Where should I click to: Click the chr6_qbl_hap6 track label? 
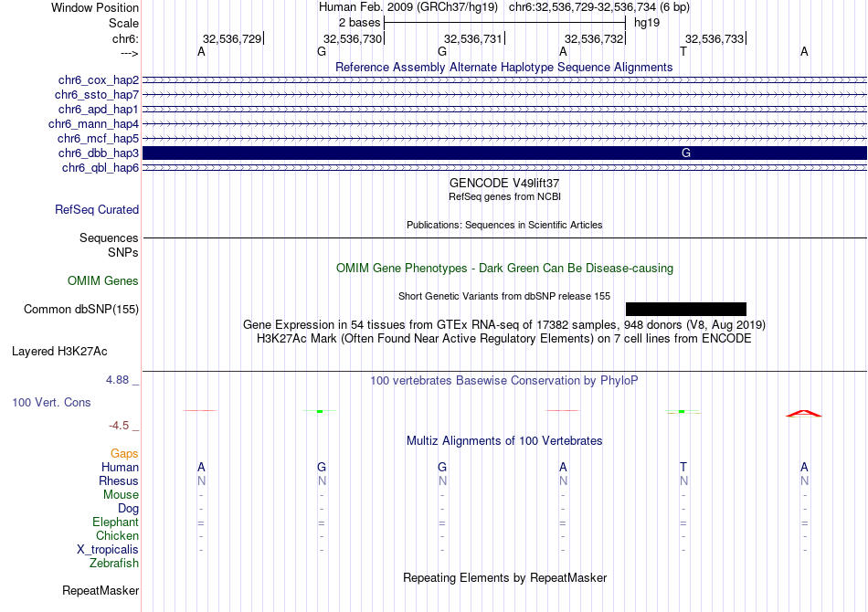(x=101, y=168)
